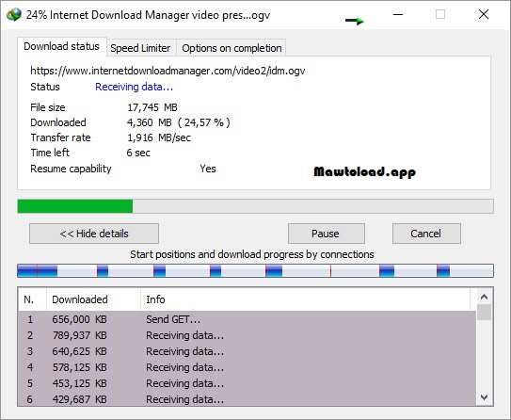Click the transfer rate 1,916 MB/sec
This screenshot has width=511, height=420.
coord(159,137)
